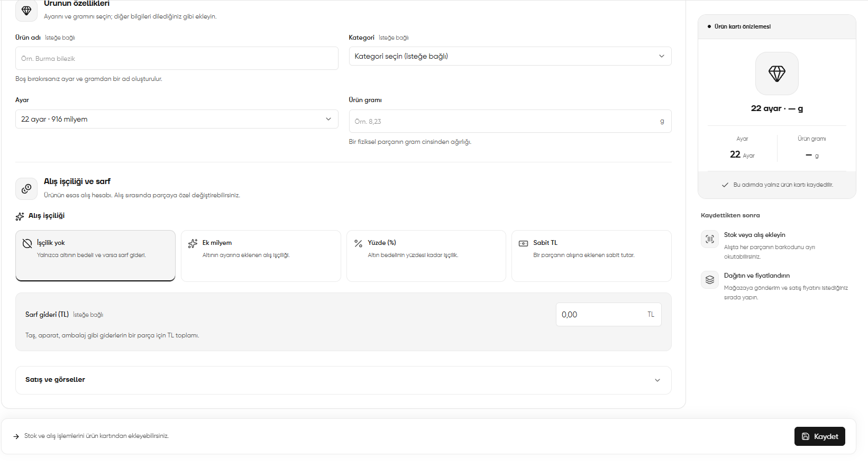Click the chevron in Satış ve görseller row
This screenshot has height=467, width=868.
click(x=657, y=380)
